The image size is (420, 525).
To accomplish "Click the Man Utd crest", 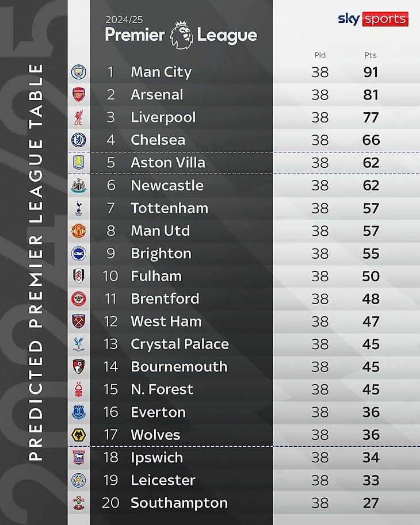I will tap(79, 231).
